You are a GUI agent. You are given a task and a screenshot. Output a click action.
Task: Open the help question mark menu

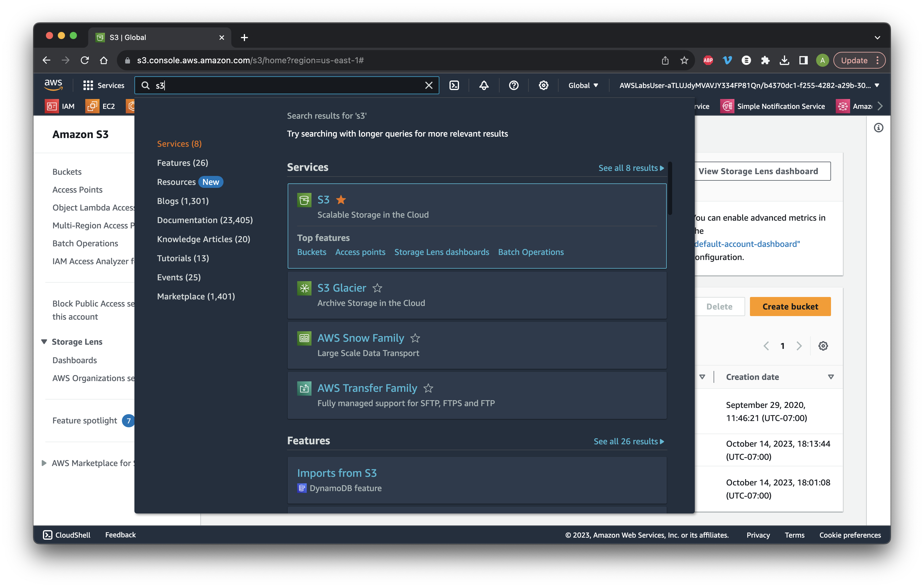514,85
